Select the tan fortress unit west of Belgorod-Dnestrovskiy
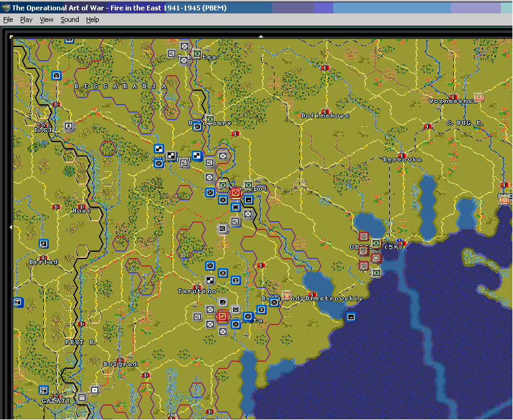The image size is (513, 420). (287, 295)
